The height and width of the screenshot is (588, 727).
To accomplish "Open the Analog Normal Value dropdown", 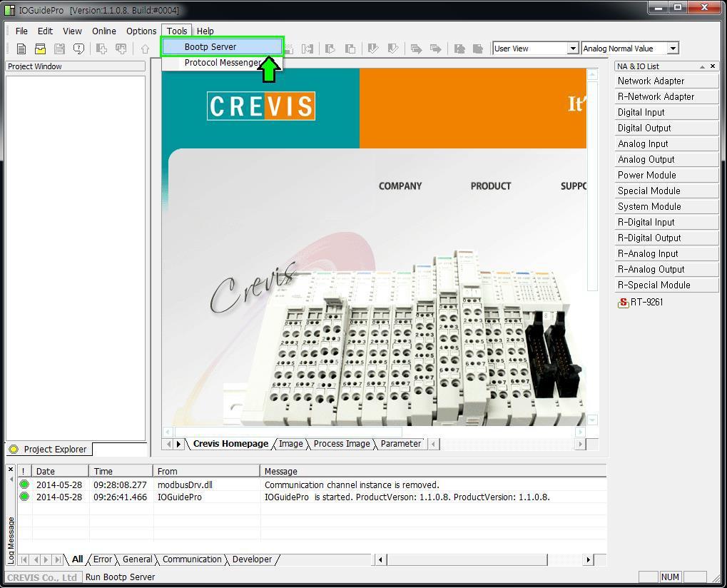I will pyautogui.click(x=673, y=49).
